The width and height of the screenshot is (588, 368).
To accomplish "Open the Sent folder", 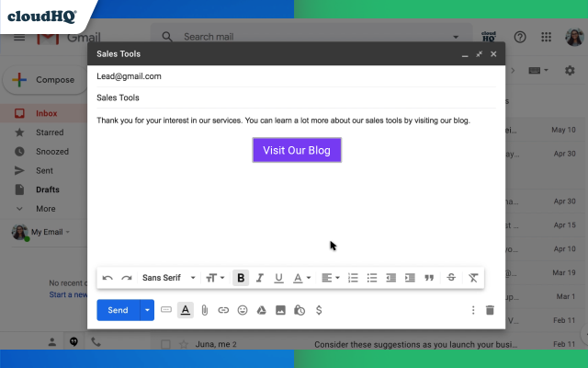I will 44,171.
